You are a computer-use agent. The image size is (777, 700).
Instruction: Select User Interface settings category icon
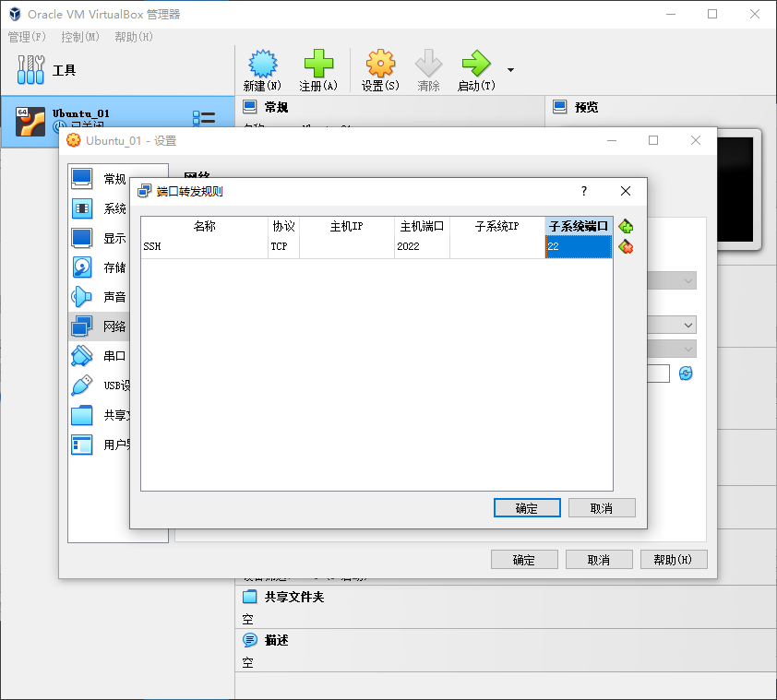tap(82, 445)
